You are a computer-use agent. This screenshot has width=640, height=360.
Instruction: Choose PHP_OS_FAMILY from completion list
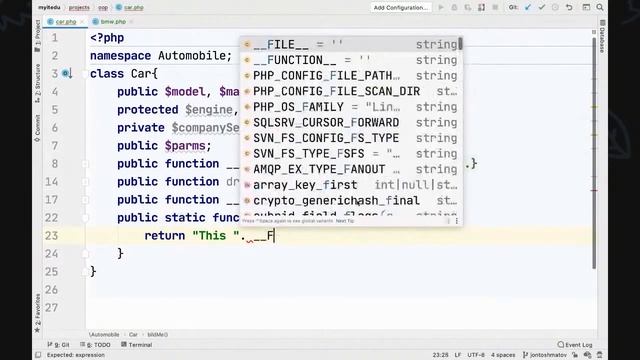(x=351, y=107)
